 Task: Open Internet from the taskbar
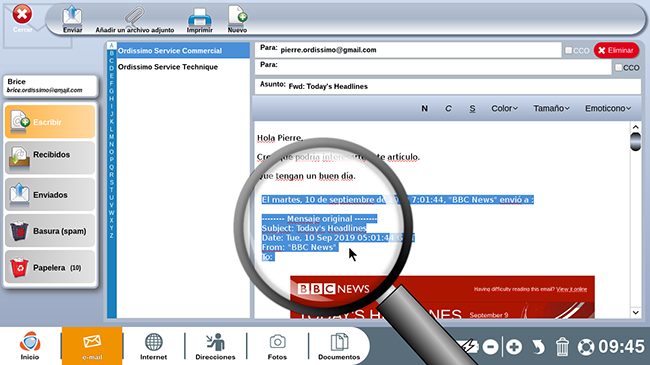153,346
